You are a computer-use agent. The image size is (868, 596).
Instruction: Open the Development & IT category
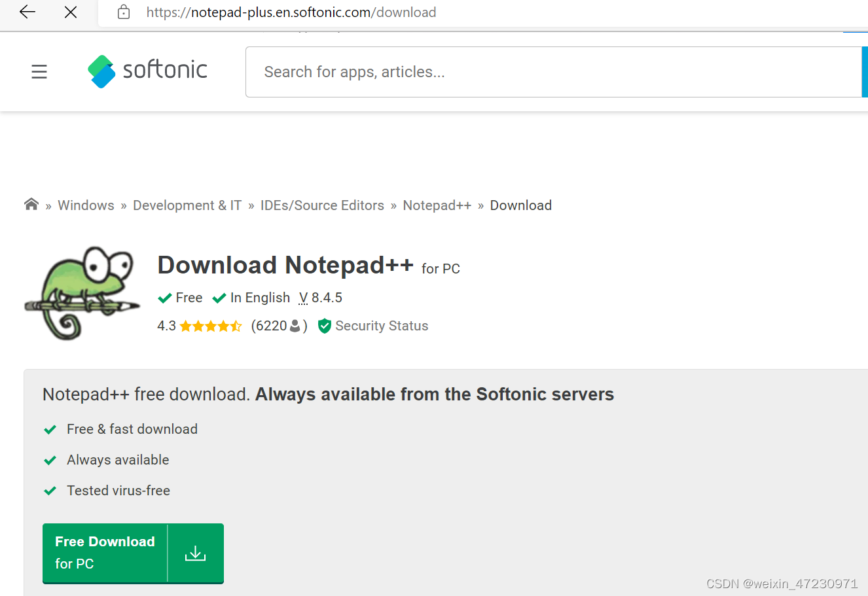(x=187, y=205)
